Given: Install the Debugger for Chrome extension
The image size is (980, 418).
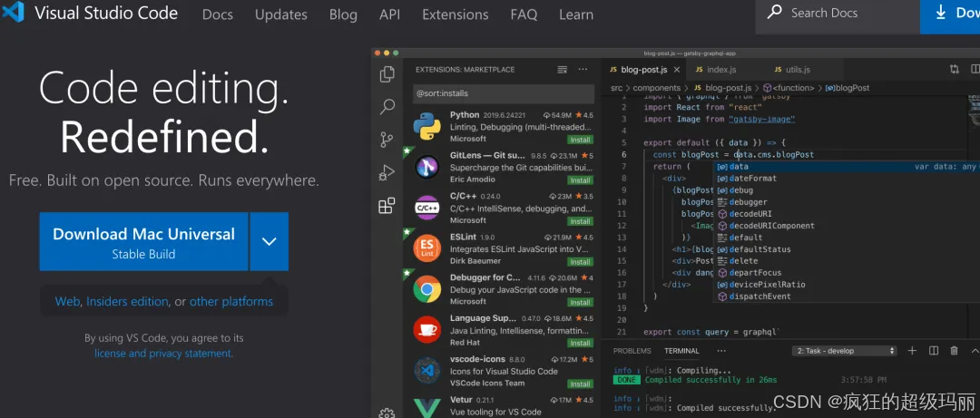Looking at the screenshot, I should coord(581,303).
